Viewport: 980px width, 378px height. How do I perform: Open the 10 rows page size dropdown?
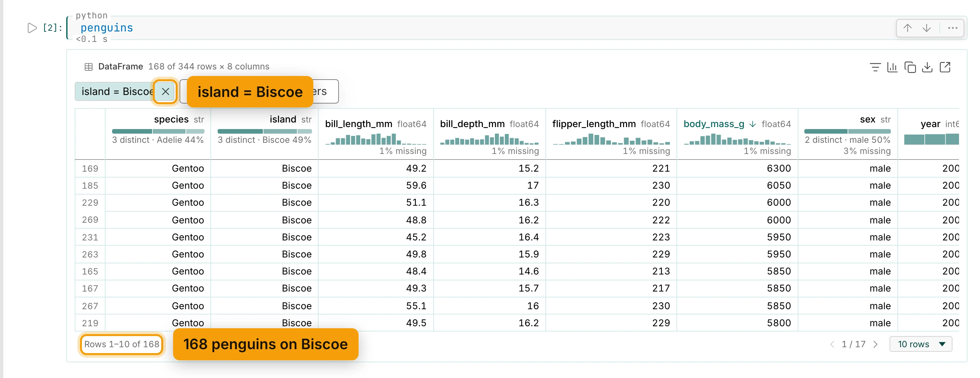click(921, 344)
